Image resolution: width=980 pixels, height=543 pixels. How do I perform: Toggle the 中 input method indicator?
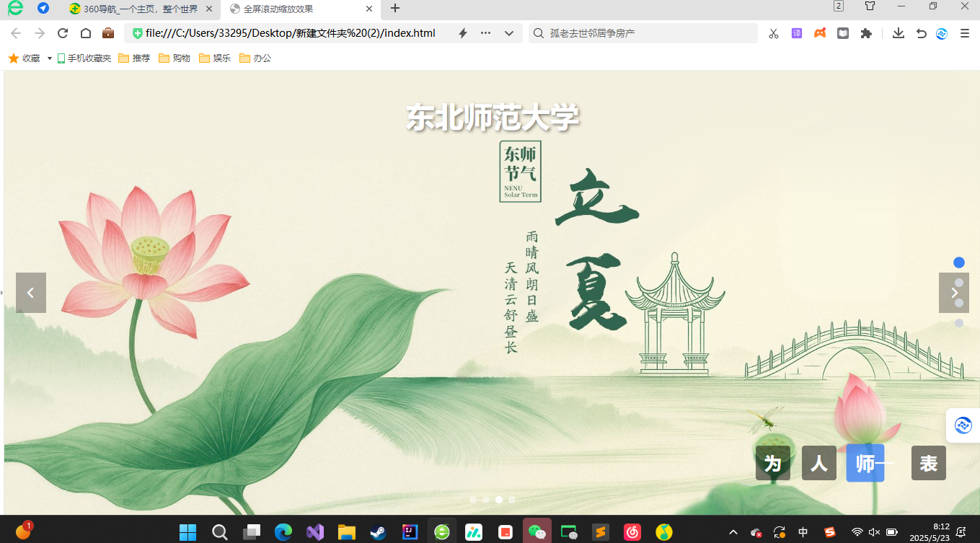click(x=803, y=532)
